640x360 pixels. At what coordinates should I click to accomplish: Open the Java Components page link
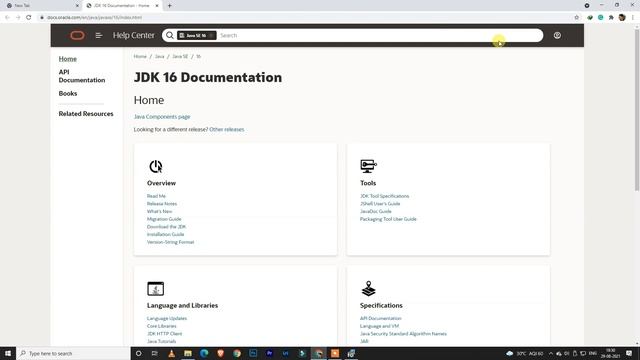[x=162, y=117]
